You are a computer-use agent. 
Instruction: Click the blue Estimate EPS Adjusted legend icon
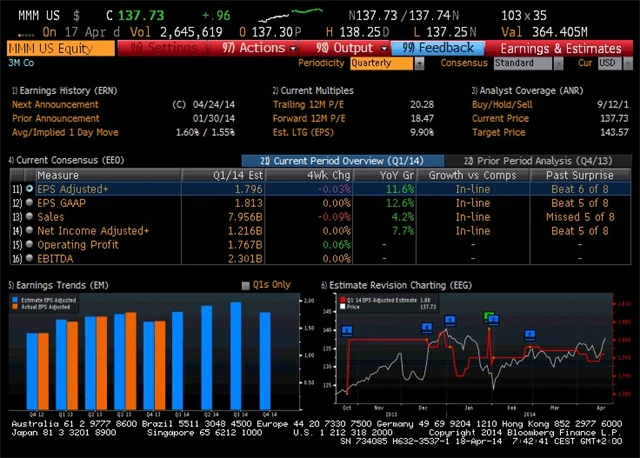click(x=15, y=299)
